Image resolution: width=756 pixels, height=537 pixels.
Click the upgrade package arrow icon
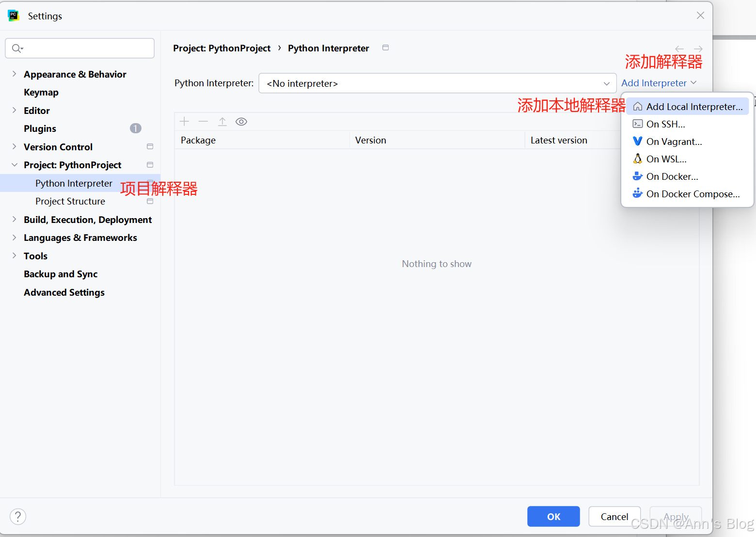(x=222, y=121)
